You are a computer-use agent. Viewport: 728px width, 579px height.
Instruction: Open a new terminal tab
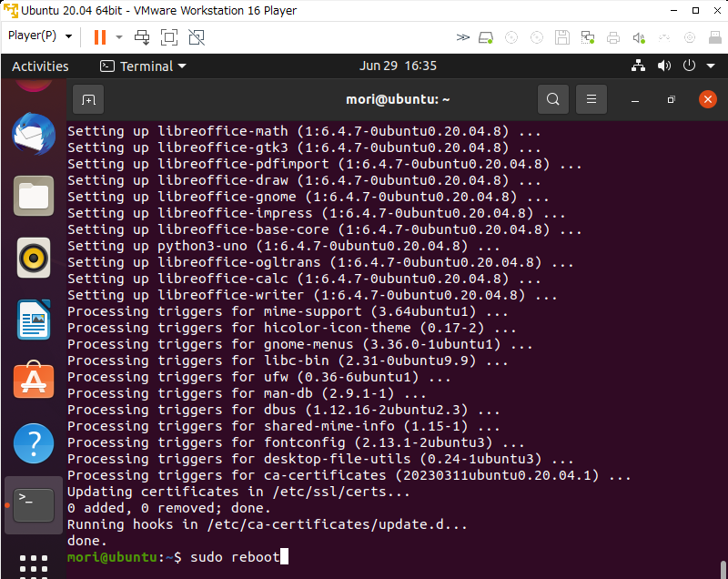point(88,99)
